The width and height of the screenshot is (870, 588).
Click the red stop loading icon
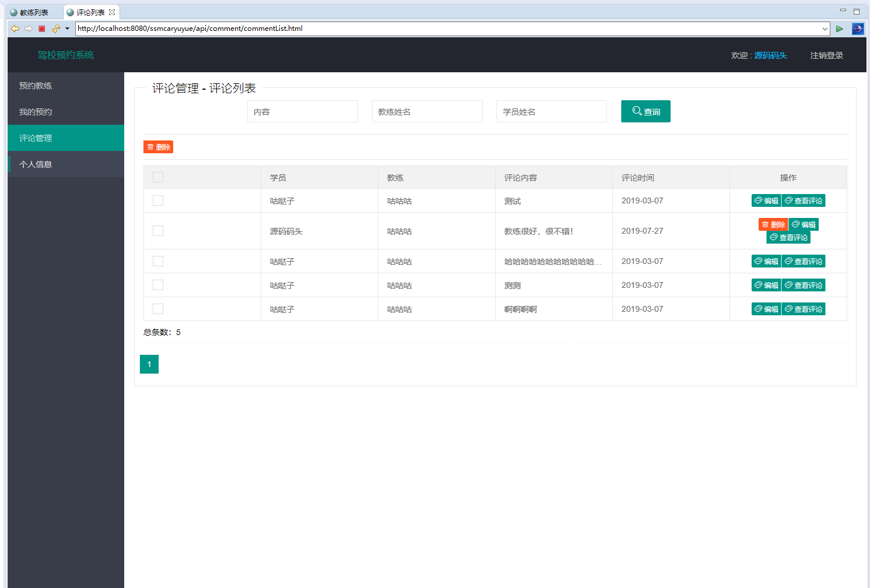pyautogui.click(x=42, y=29)
